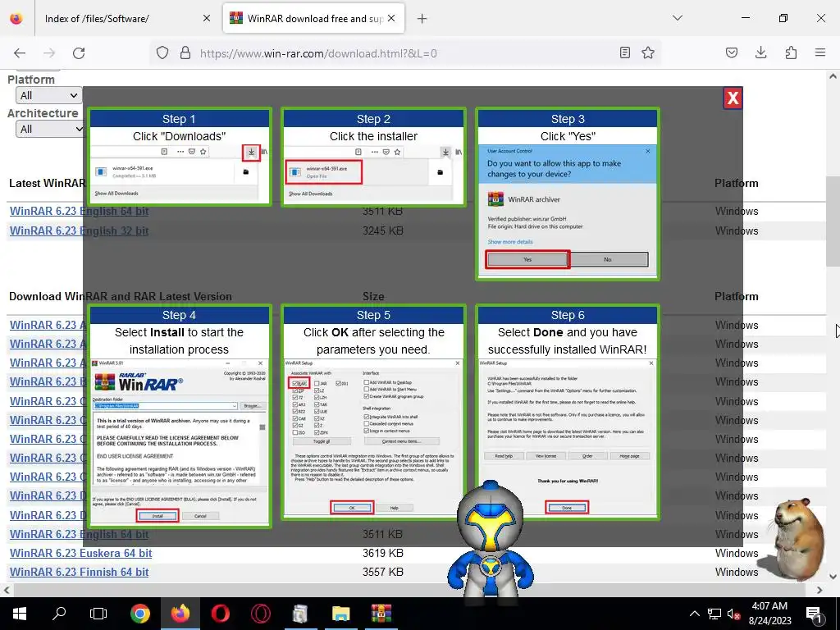Open Task View on taskbar
The image size is (840, 630).
(x=98, y=614)
